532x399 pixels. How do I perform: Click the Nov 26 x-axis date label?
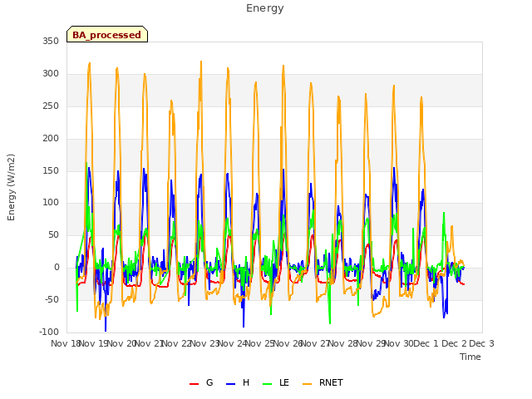[288, 343]
